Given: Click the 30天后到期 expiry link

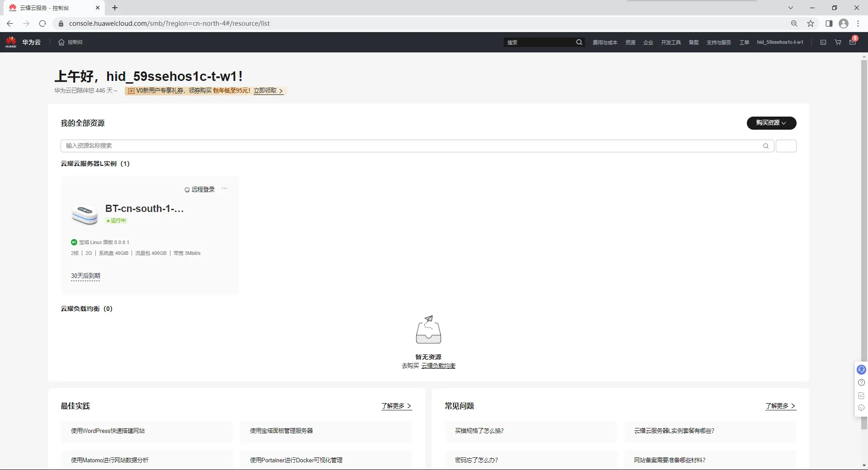Looking at the screenshot, I should click(x=85, y=276).
